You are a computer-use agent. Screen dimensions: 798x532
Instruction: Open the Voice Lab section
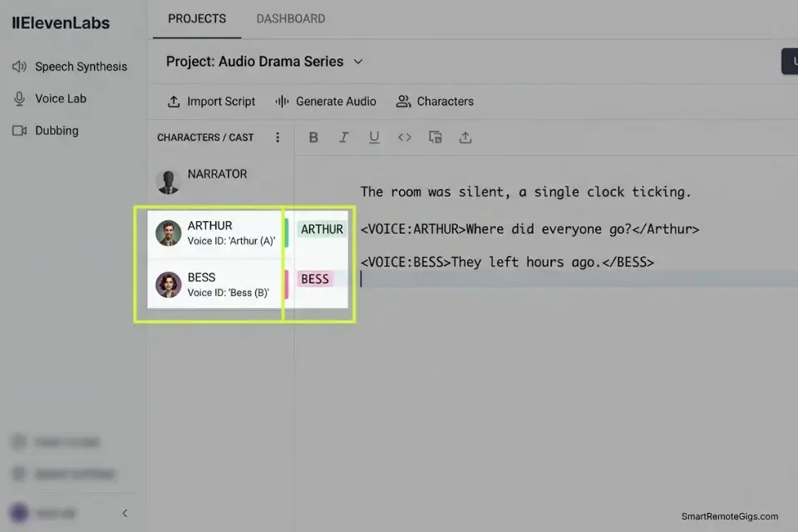coord(49,99)
